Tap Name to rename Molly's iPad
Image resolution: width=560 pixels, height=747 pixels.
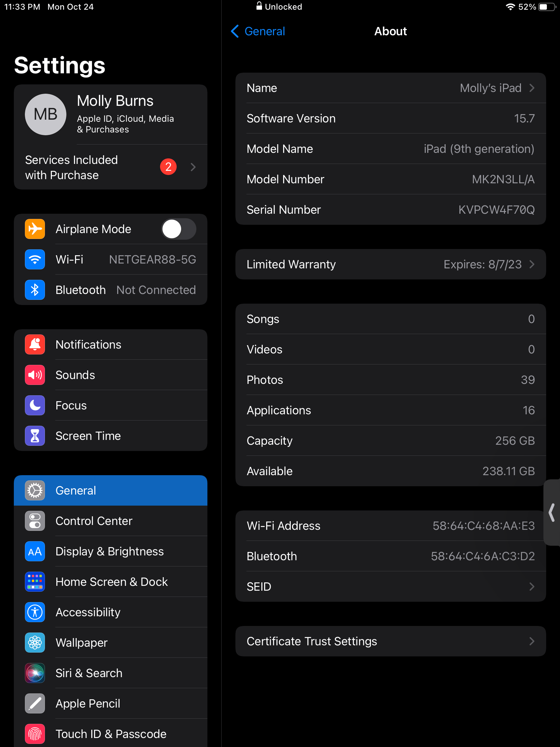pyautogui.click(x=391, y=88)
